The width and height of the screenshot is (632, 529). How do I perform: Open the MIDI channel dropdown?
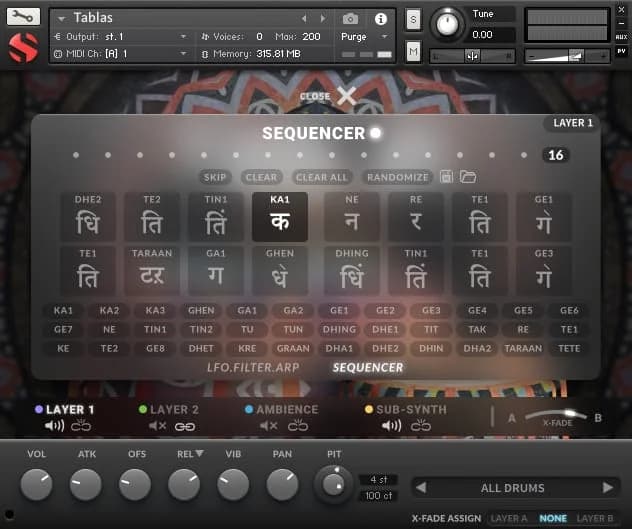click(x=183, y=53)
